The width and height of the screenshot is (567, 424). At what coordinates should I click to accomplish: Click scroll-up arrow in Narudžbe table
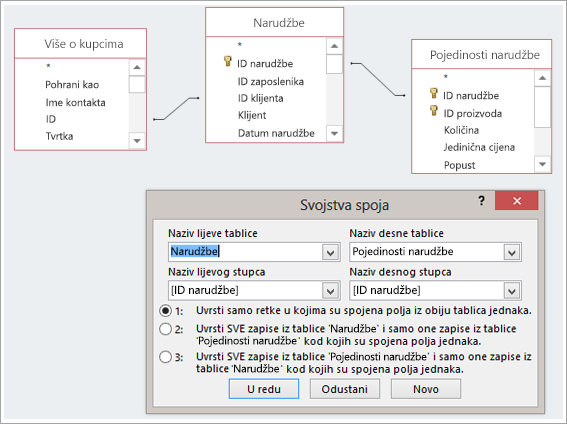[334, 46]
